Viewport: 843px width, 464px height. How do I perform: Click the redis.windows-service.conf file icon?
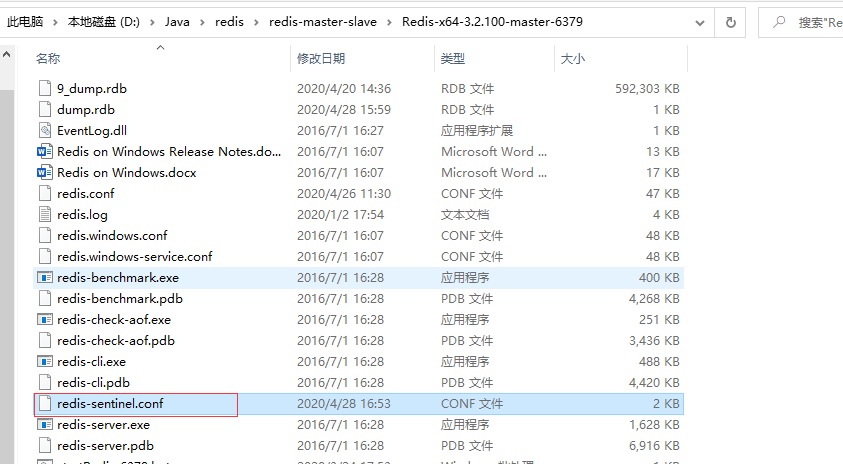click(x=45, y=256)
